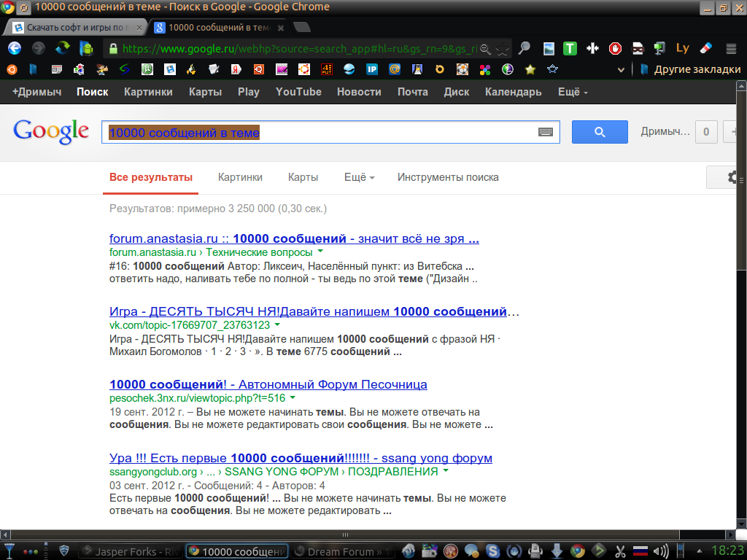This screenshot has height=560, width=747.
Task: Open the yellow star bookmark icon
Action: pos(530,69)
